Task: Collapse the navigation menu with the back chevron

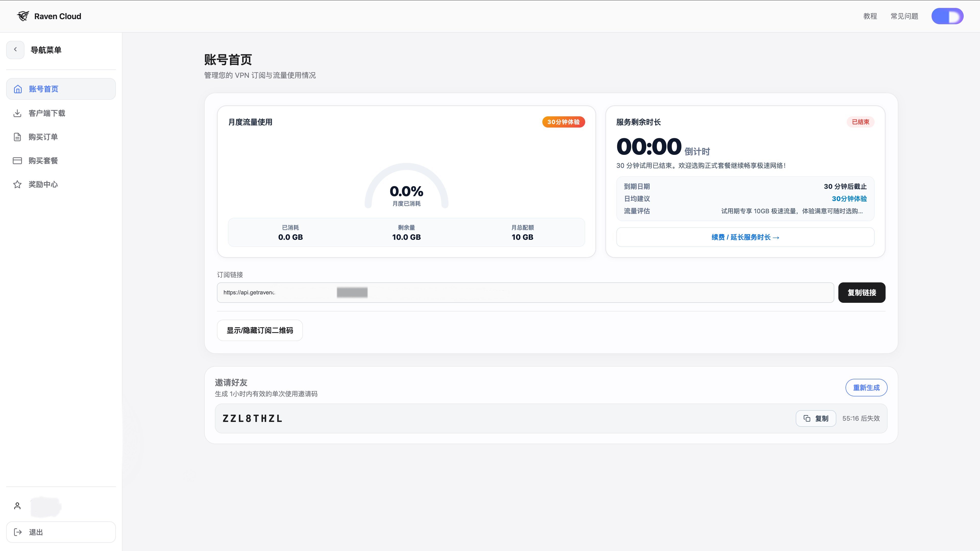Action: 15,49
